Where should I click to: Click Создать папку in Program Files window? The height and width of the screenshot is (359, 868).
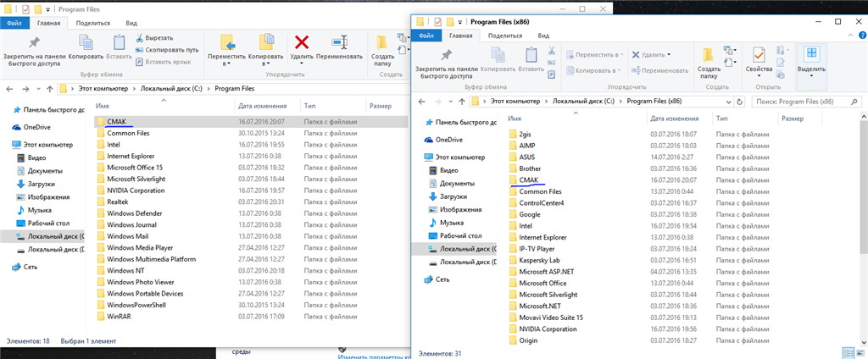pos(382,50)
